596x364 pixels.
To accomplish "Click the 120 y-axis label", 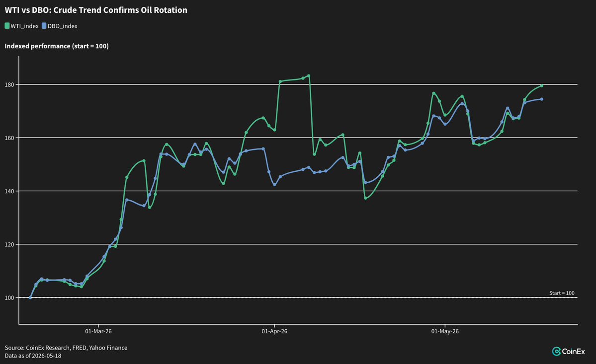I will tap(9, 244).
